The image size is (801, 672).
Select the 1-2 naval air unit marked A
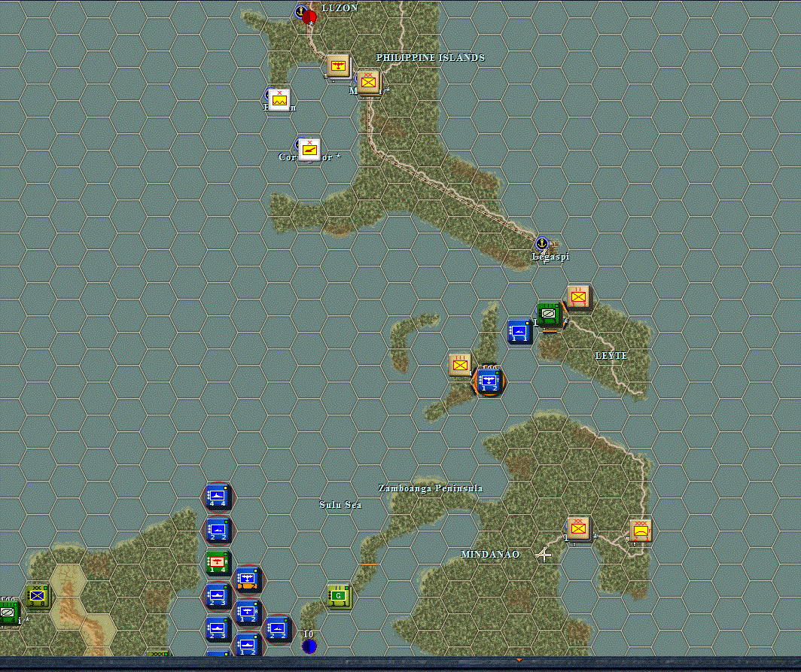246,611
